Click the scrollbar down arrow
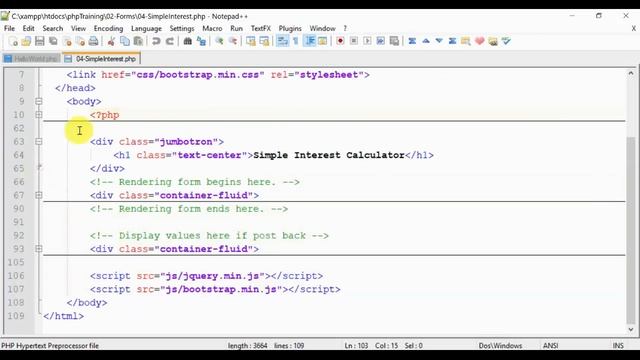Viewport: 640px width, 360px height. coord(631,329)
